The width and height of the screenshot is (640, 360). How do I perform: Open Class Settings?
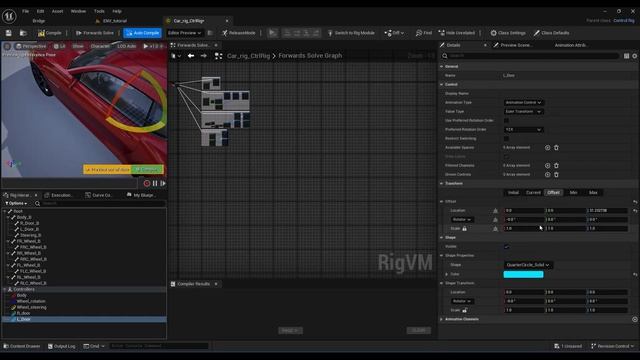[x=508, y=33]
